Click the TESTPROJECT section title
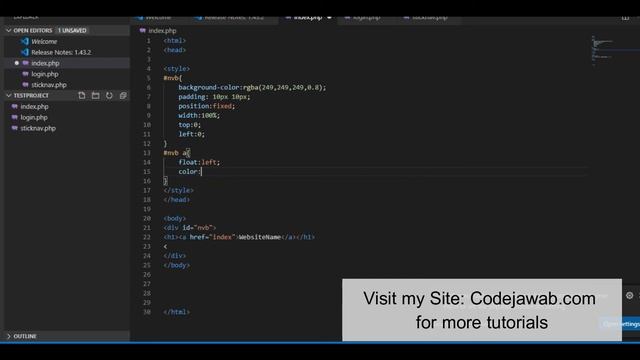 coord(31,96)
